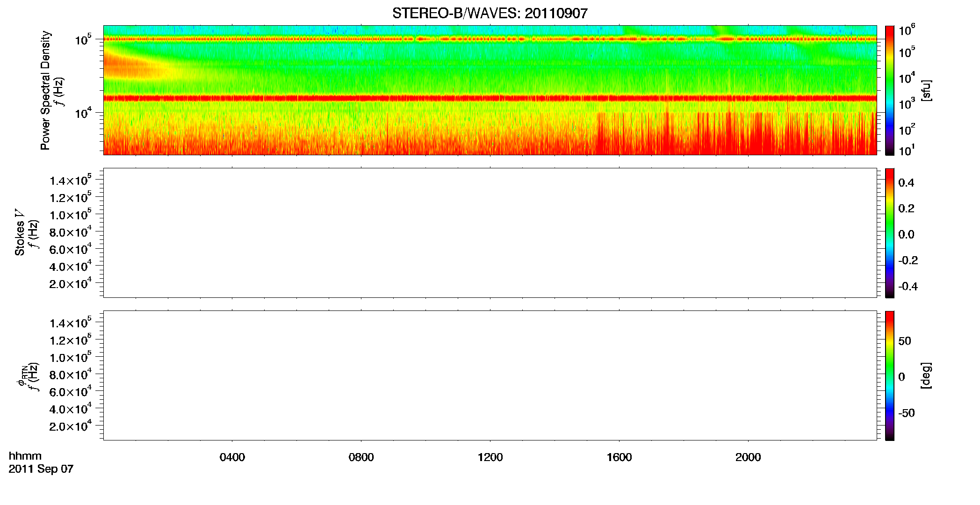
Task: Click the -50 value on degree color bar
Action: (907, 413)
